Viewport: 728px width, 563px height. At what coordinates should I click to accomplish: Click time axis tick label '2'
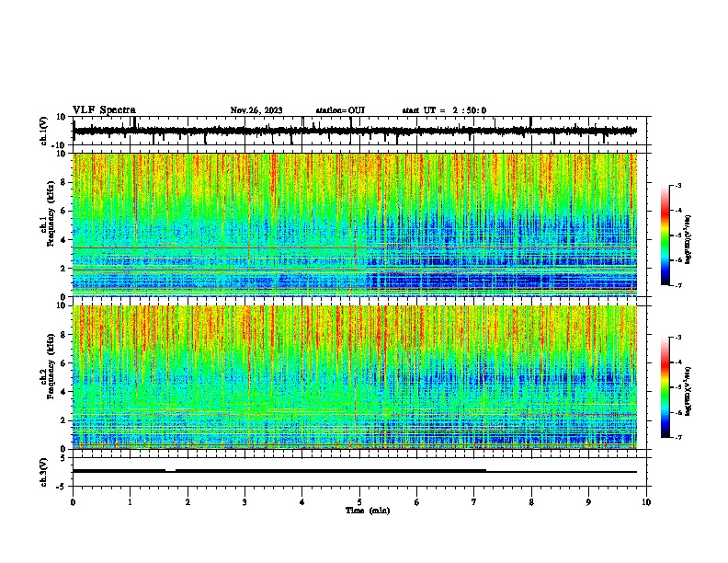pos(188,502)
